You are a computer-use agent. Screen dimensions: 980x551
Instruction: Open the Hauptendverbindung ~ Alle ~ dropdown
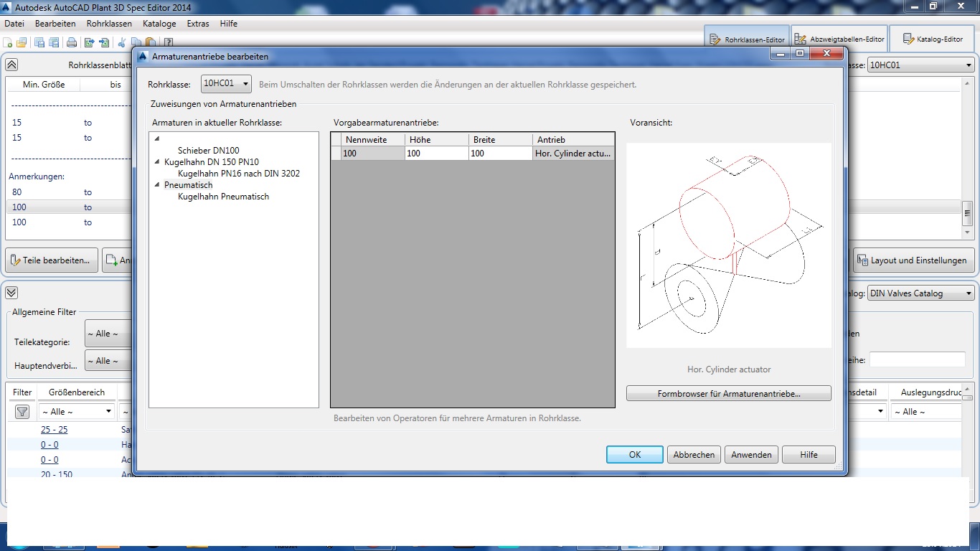coord(108,361)
